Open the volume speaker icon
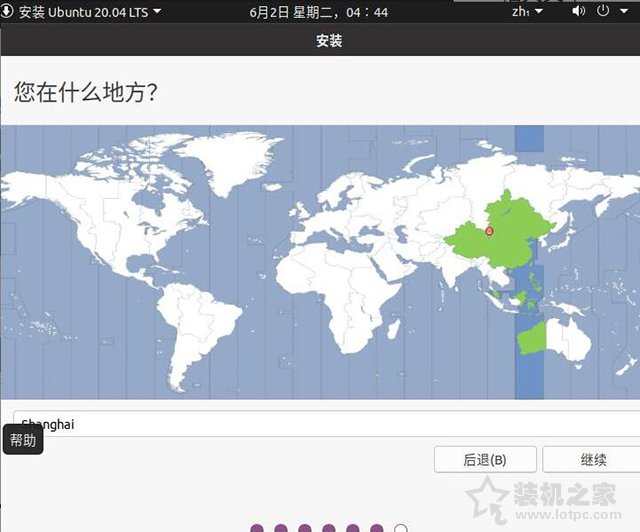The width and height of the screenshot is (640, 532). tap(578, 11)
